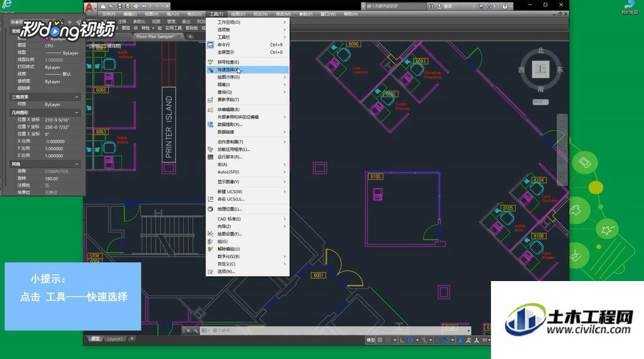Screen dimensions: 644x359
Task: Open 块编辑器(B) block editor
Action: [248, 110]
